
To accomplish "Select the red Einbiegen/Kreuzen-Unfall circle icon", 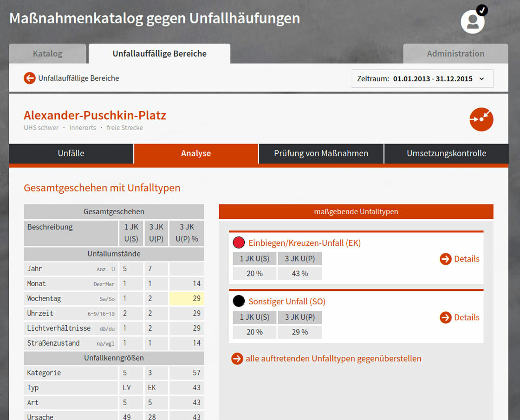I will (x=239, y=242).
